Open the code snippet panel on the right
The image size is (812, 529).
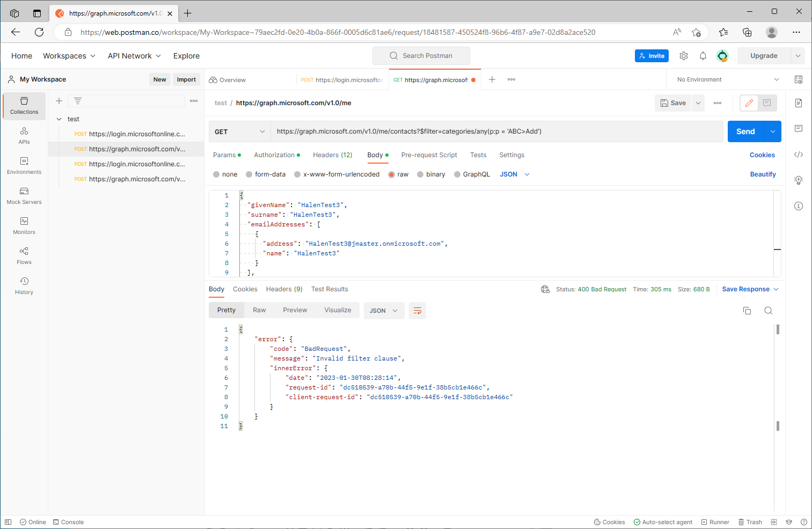click(x=799, y=155)
